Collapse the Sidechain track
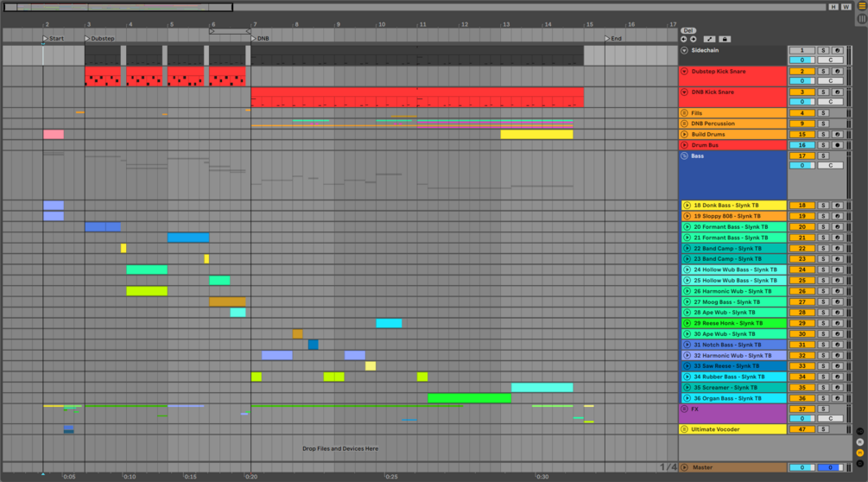Viewport: 868px width, 482px height. (x=685, y=50)
